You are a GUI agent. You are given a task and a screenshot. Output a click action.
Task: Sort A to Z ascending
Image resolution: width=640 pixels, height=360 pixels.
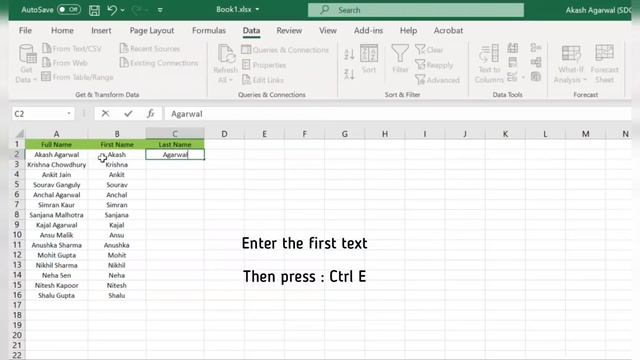pos(349,54)
